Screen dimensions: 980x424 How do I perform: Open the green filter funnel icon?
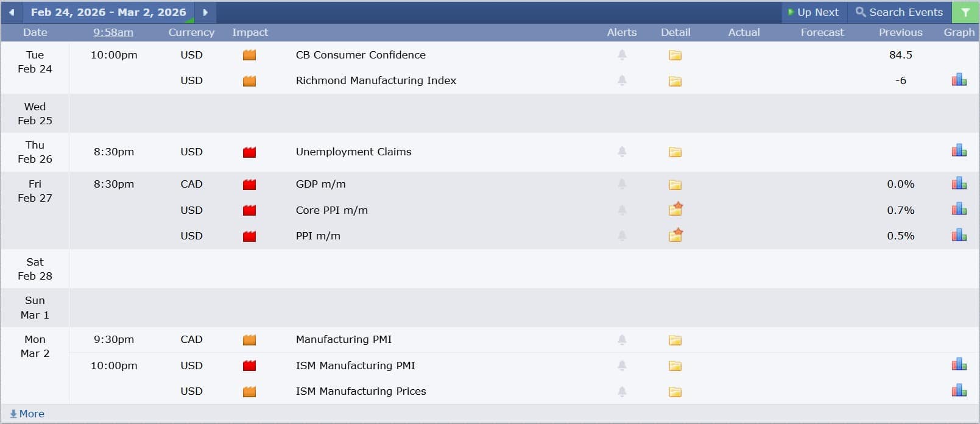click(x=965, y=12)
